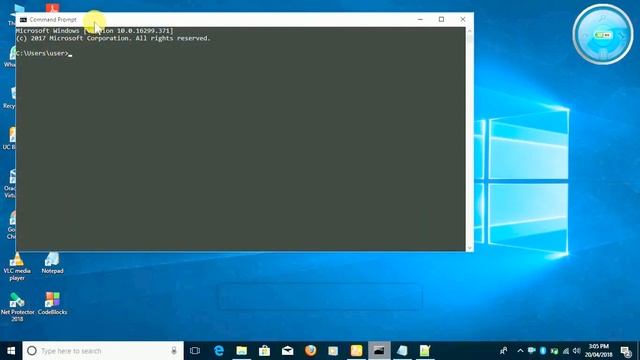Screen dimensions: 640x360
Task: Close the Command Prompt window
Action: tap(462, 19)
